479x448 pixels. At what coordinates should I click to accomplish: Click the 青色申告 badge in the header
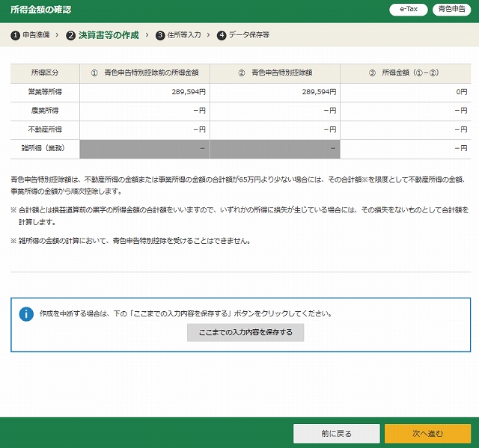point(452,10)
